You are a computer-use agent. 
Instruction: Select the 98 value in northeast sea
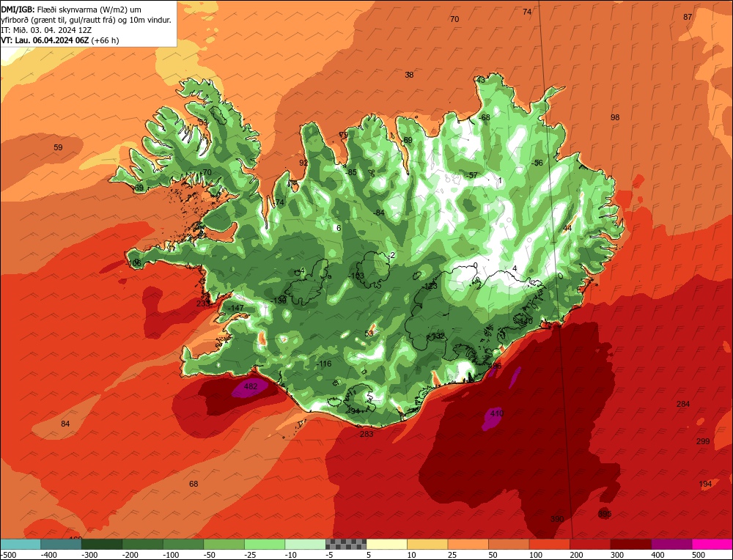615,117
